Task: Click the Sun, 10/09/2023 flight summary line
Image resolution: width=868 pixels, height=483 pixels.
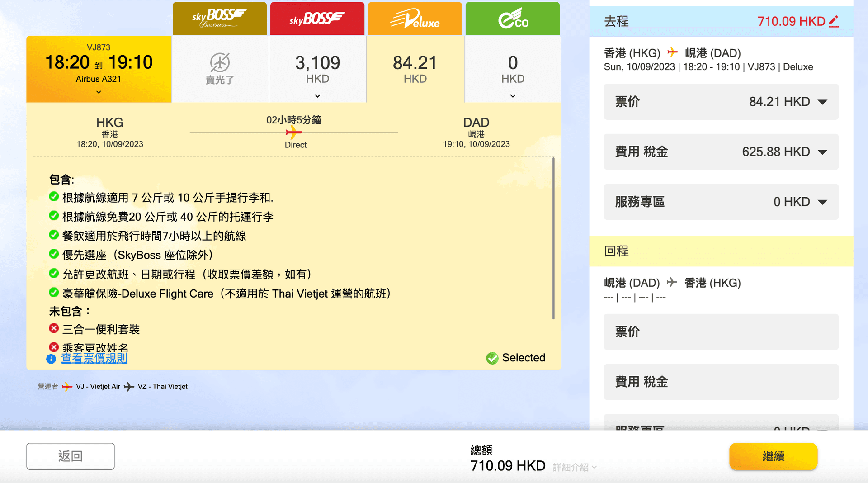Action: pos(708,67)
